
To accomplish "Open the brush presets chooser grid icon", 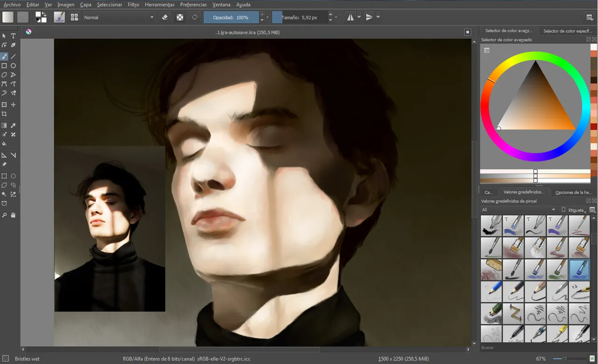I will [x=74, y=17].
